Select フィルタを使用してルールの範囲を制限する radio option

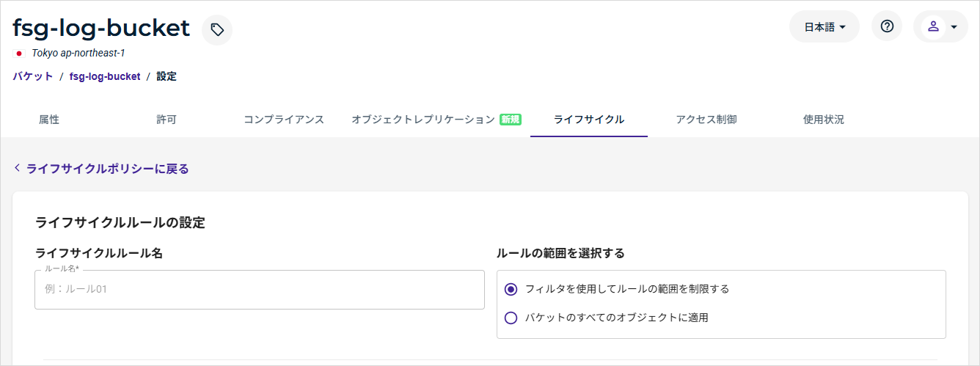pos(511,289)
